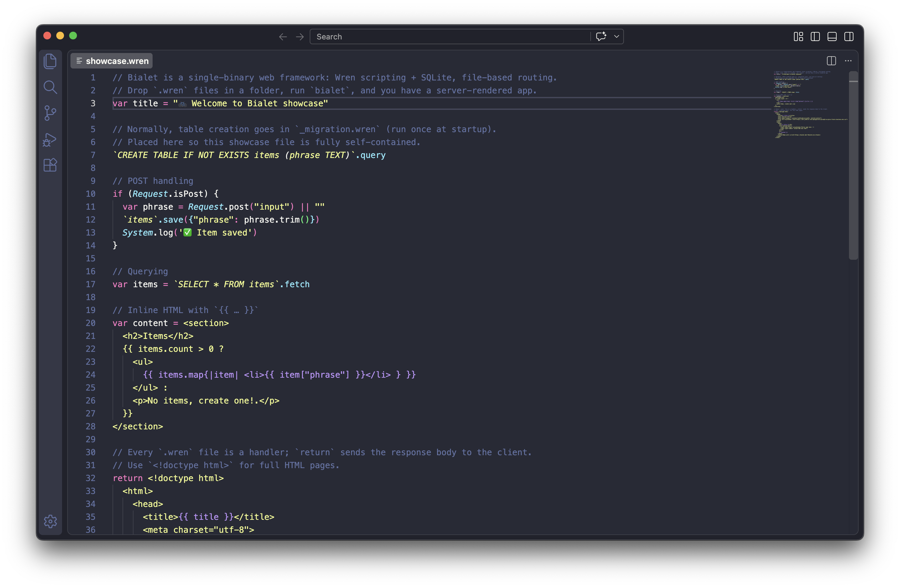
Task: Minimize the window with the yellow button
Action: tap(60, 36)
